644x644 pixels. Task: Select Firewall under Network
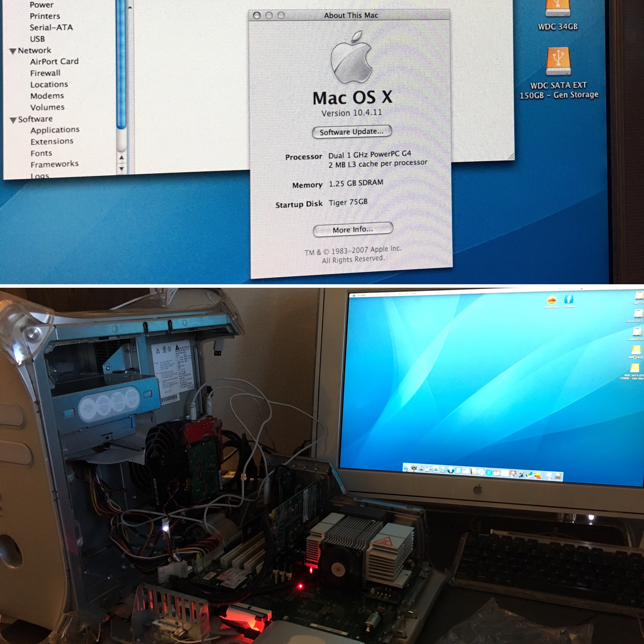(45, 73)
